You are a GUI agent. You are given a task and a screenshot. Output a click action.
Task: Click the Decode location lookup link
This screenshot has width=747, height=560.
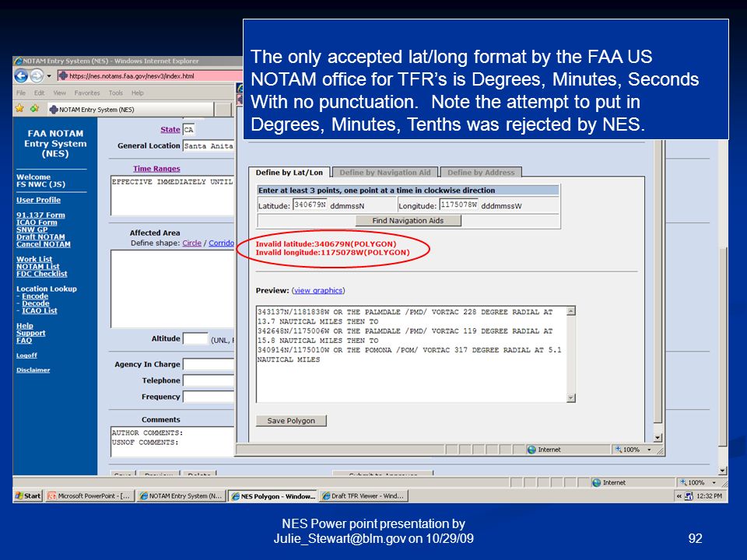36,303
